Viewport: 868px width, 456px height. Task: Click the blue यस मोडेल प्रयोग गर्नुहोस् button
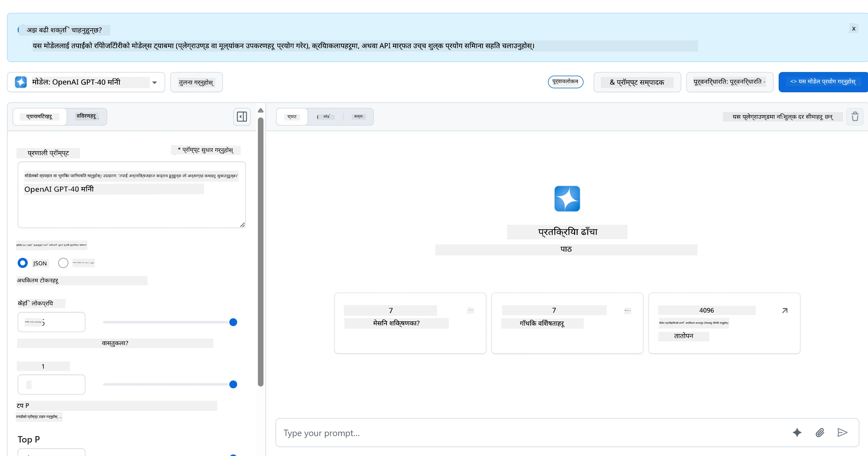point(823,82)
